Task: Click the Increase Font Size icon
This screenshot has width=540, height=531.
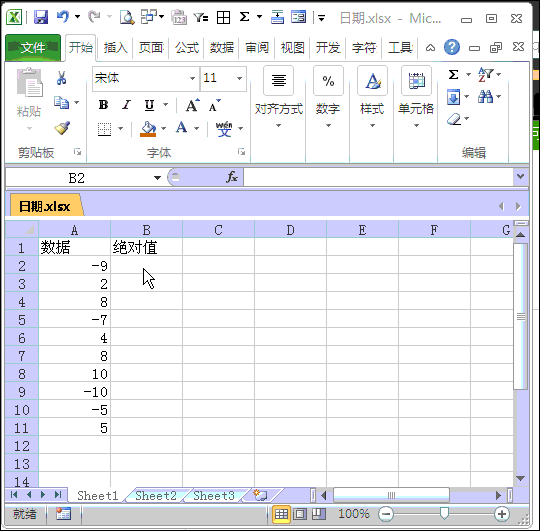Action: (x=192, y=105)
